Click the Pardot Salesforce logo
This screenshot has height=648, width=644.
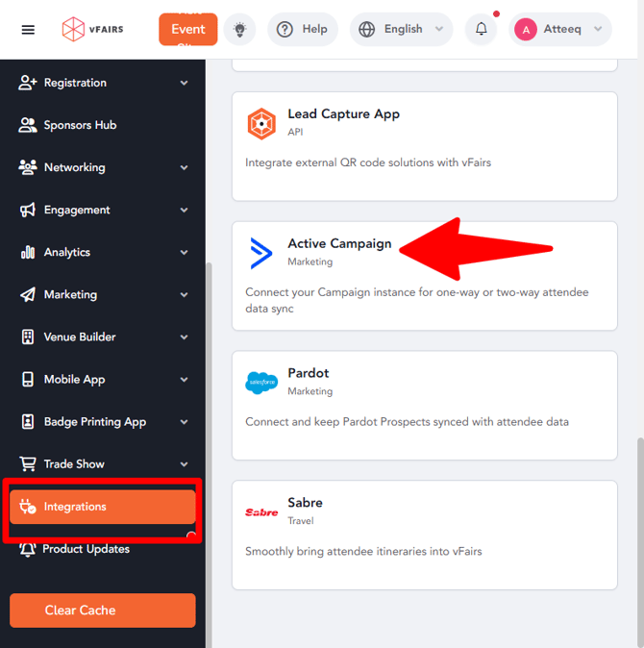260,382
